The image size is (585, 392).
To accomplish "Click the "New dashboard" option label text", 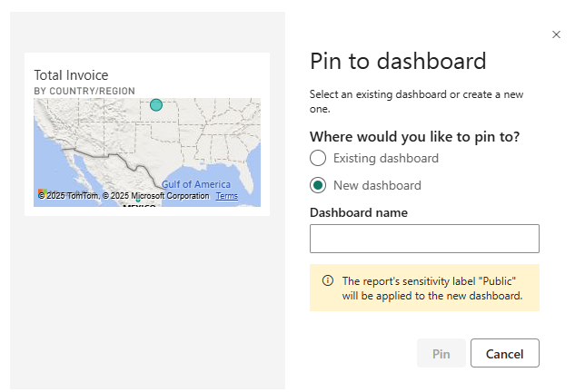I will 377,185.
